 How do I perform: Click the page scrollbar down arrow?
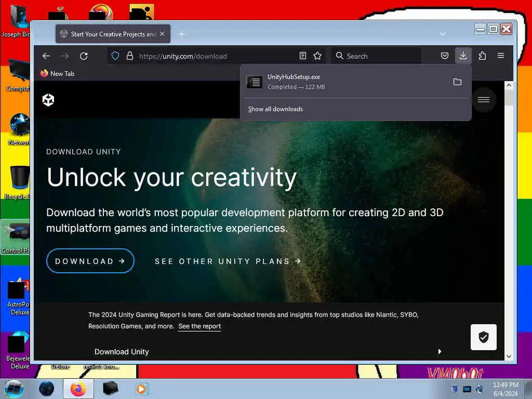[x=509, y=356]
